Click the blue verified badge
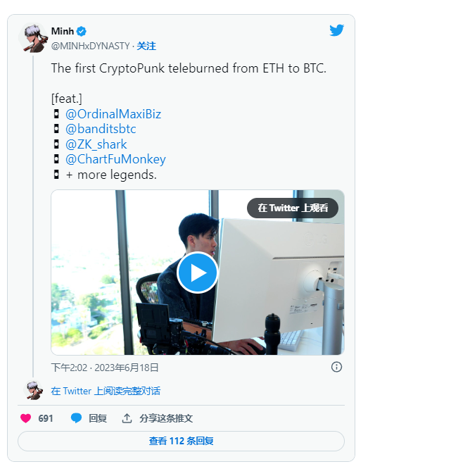The image size is (470, 476). 82,31
